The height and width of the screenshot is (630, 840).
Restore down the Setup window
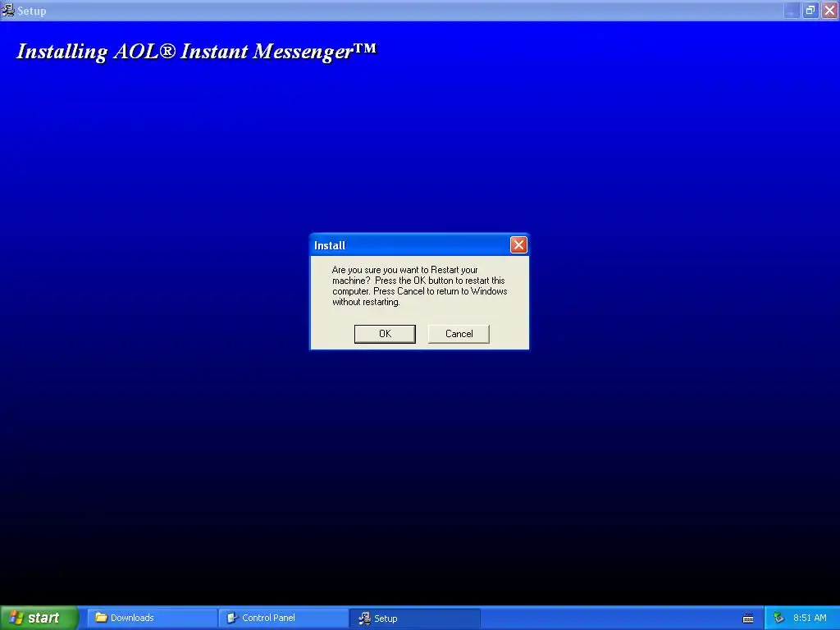click(x=810, y=10)
